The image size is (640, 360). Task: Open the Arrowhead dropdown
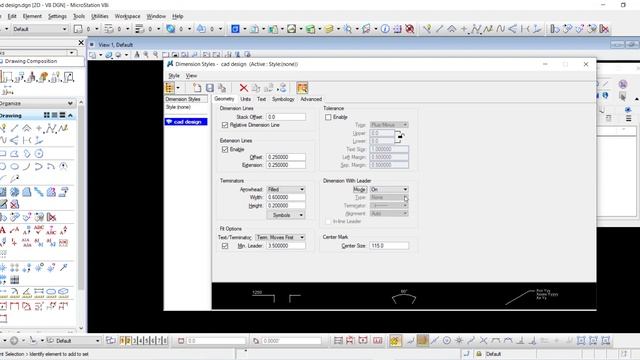click(286, 189)
